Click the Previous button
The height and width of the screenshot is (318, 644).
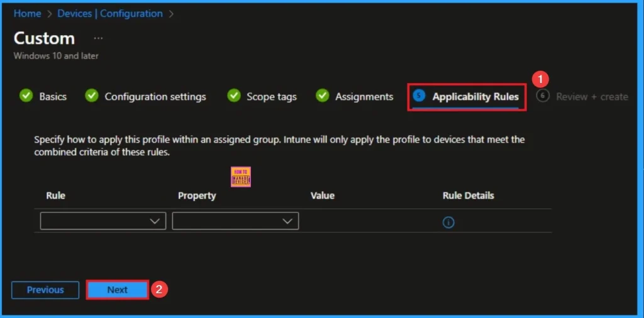45,290
